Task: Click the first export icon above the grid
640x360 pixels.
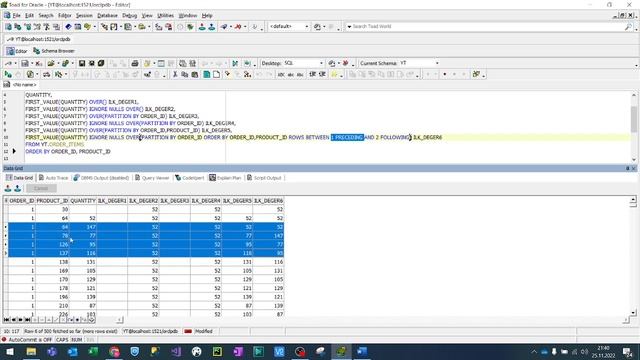Action: pyautogui.click(x=8, y=188)
